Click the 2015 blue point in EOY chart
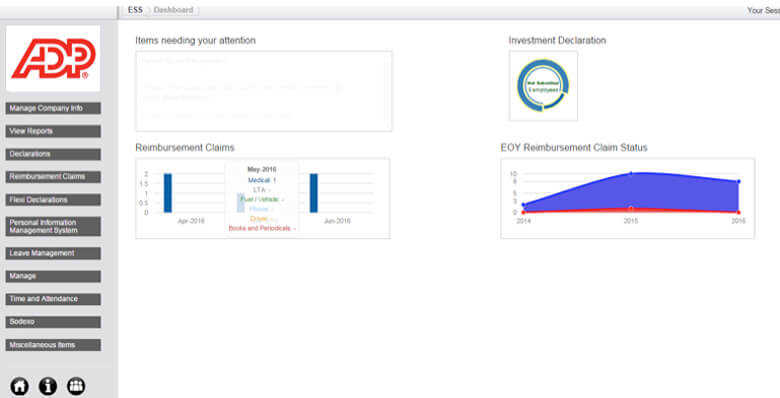 (x=631, y=173)
